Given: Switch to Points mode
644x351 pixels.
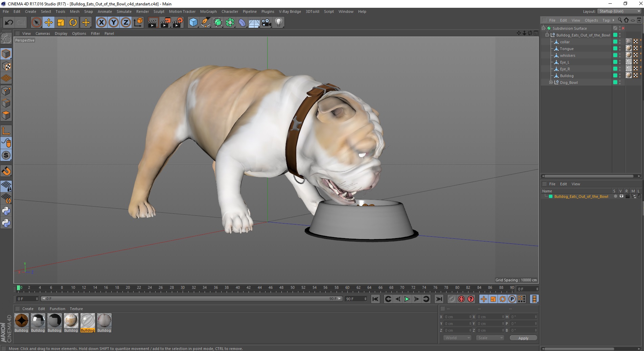Looking at the screenshot, I should [x=6, y=91].
